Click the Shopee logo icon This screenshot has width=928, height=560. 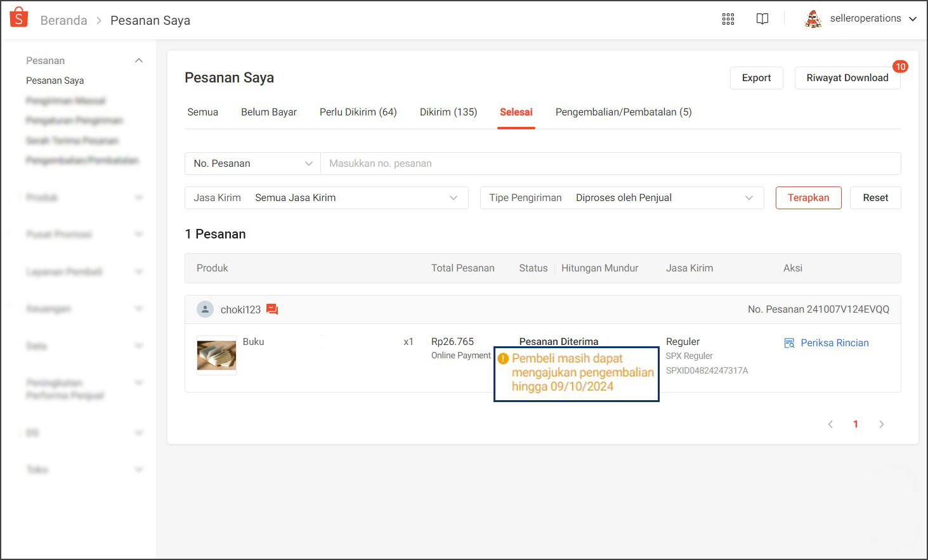[19, 18]
